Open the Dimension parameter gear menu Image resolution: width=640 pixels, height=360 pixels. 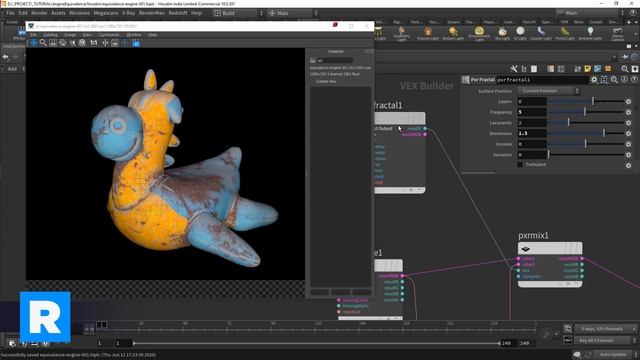[x=629, y=133]
